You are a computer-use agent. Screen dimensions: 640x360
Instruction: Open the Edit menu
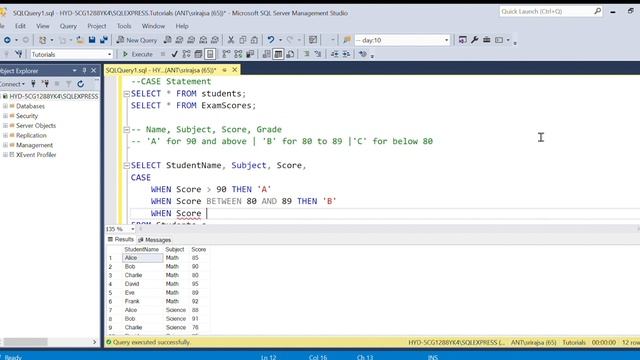click(20, 26)
